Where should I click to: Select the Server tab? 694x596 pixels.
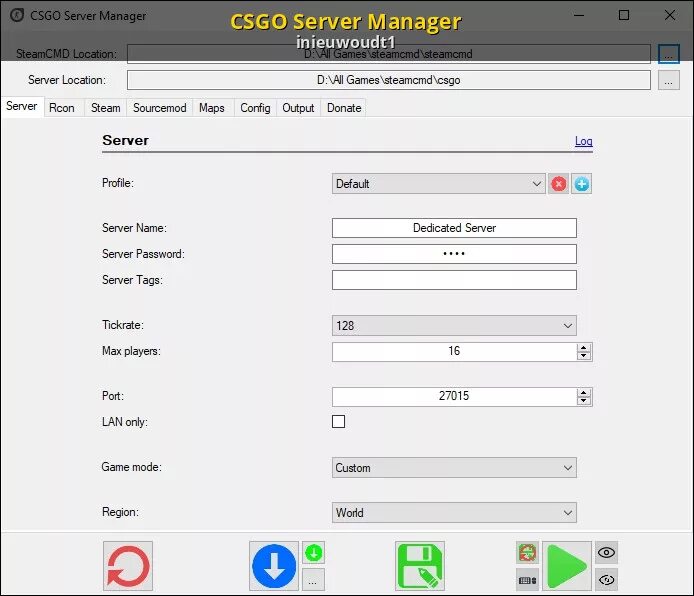[x=22, y=107]
